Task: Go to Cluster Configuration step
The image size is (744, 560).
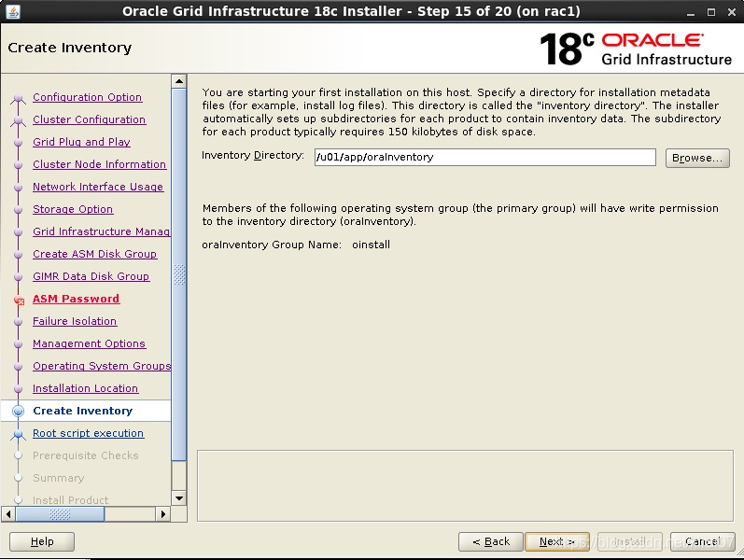Action: 90,119
